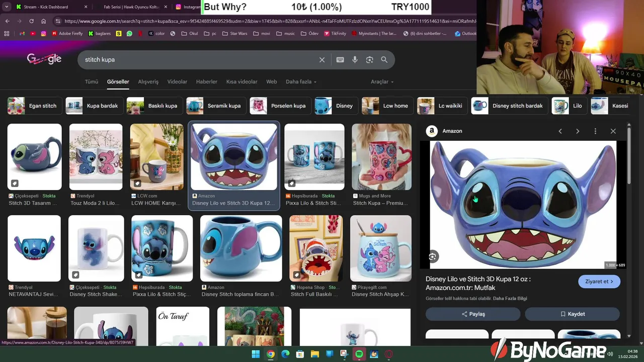Click the Kaydet save button
This screenshot has height=362, width=644.
tap(572, 314)
